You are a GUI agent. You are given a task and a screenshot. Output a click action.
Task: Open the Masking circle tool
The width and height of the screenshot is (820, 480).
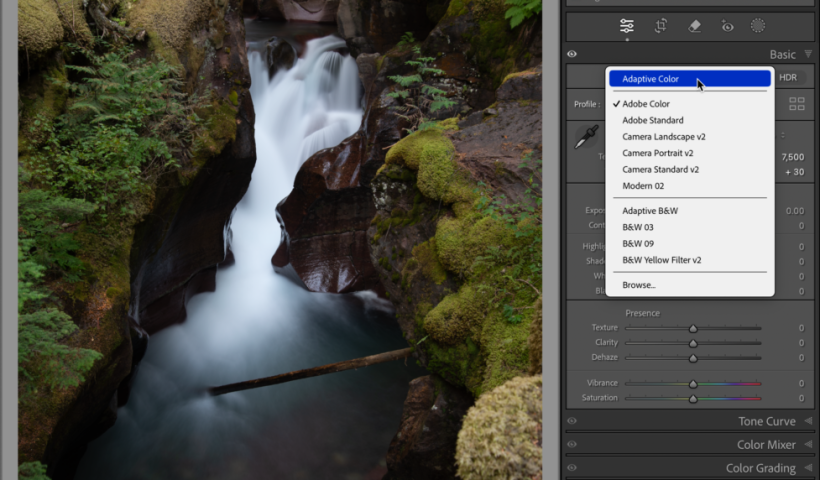(x=758, y=26)
